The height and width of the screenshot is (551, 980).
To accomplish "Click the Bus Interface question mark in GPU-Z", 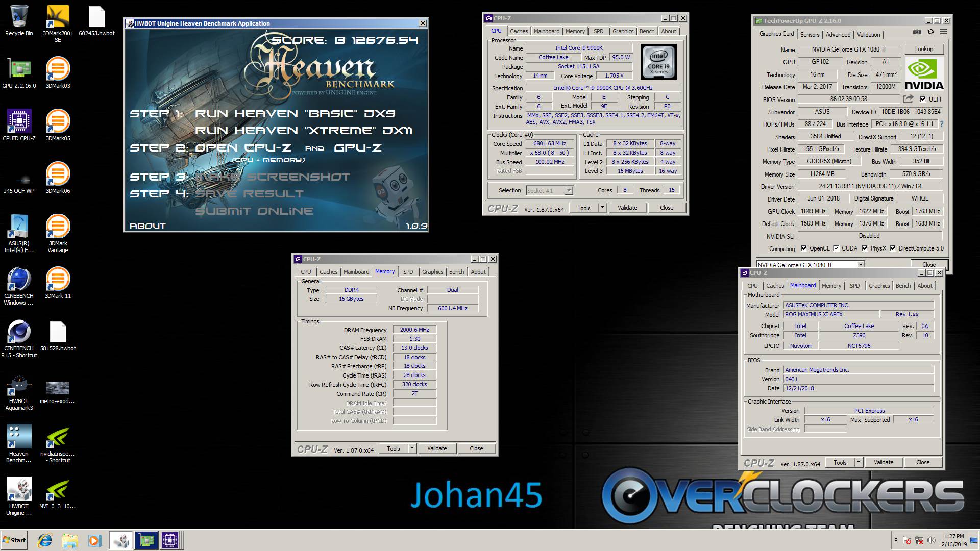I will click(x=941, y=124).
